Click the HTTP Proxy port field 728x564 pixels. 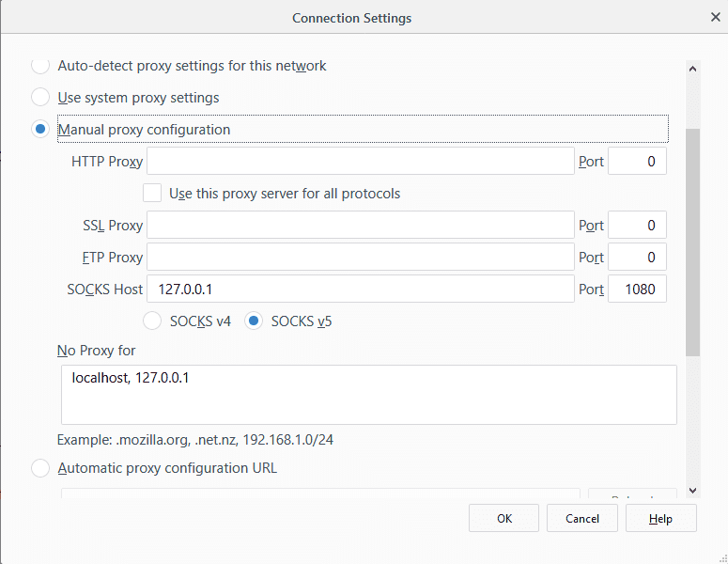[x=637, y=162]
